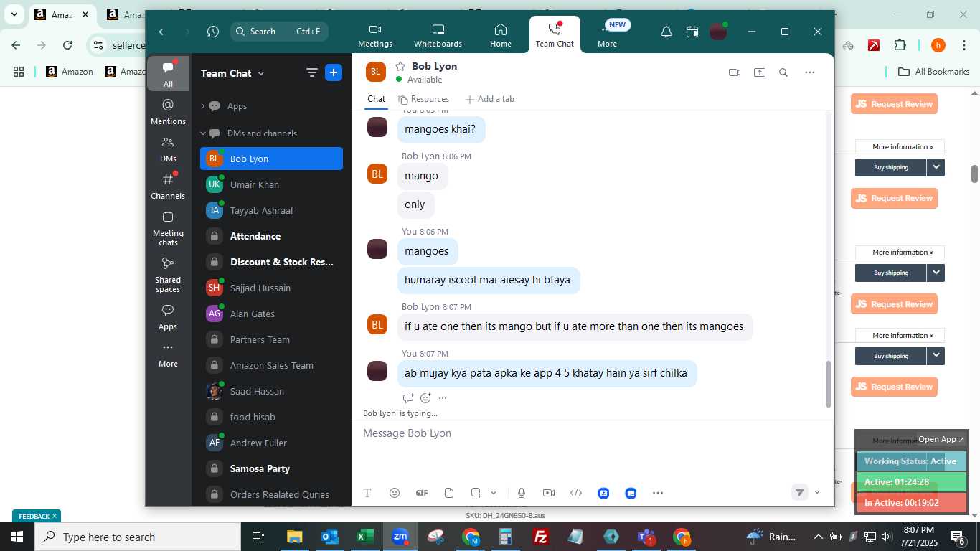
Task: Open the emoji picker
Action: coord(395,493)
